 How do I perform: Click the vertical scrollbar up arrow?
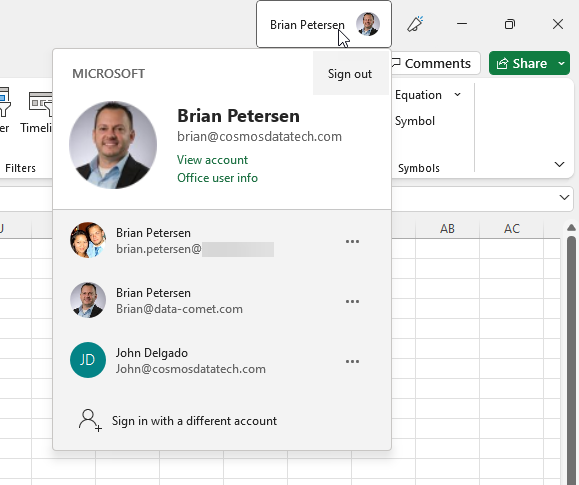[x=571, y=227]
